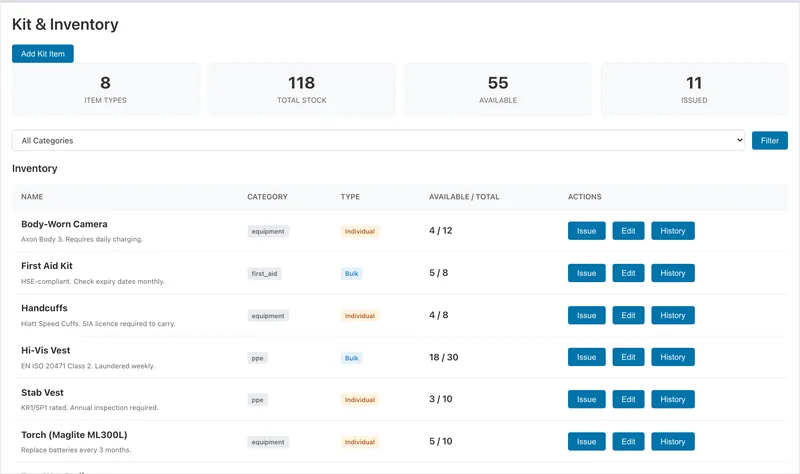The width and height of the screenshot is (800, 474).
Task: View Body-Worn Camera history
Action: (672, 231)
